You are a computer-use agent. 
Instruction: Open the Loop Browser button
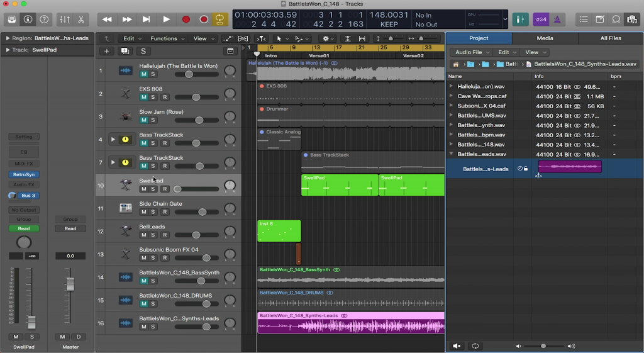(x=616, y=20)
